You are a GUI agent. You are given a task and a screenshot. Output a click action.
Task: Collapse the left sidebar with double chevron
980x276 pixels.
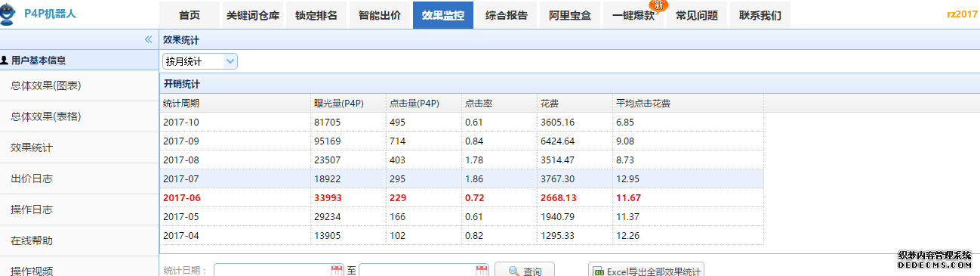point(149,39)
